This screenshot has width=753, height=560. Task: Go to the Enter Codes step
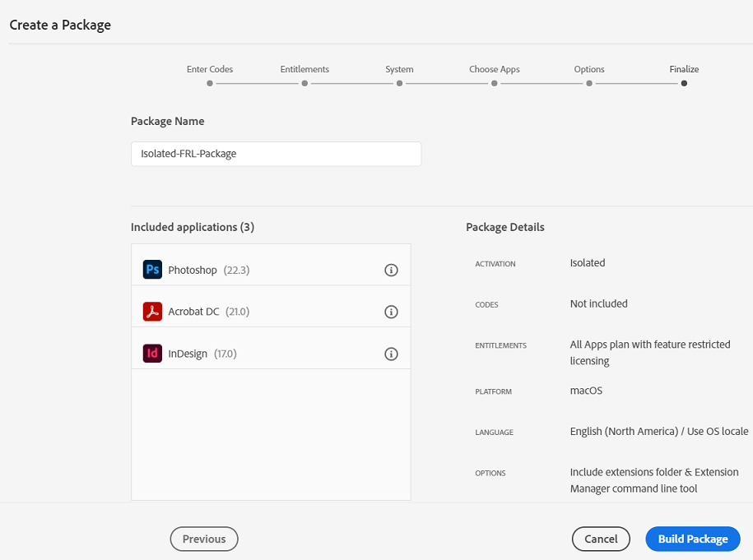coord(210,83)
